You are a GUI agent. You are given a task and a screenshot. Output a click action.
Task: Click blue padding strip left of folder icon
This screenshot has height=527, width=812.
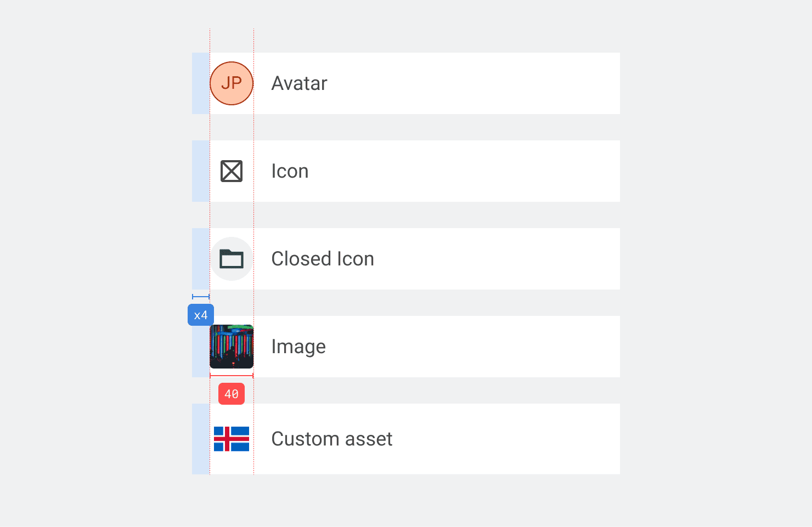click(x=200, y=259)
